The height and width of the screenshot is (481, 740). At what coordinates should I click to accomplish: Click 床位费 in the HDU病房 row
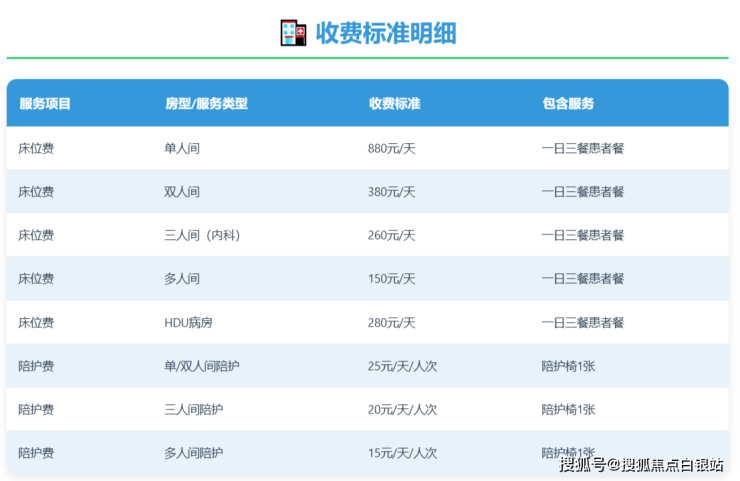36,322
